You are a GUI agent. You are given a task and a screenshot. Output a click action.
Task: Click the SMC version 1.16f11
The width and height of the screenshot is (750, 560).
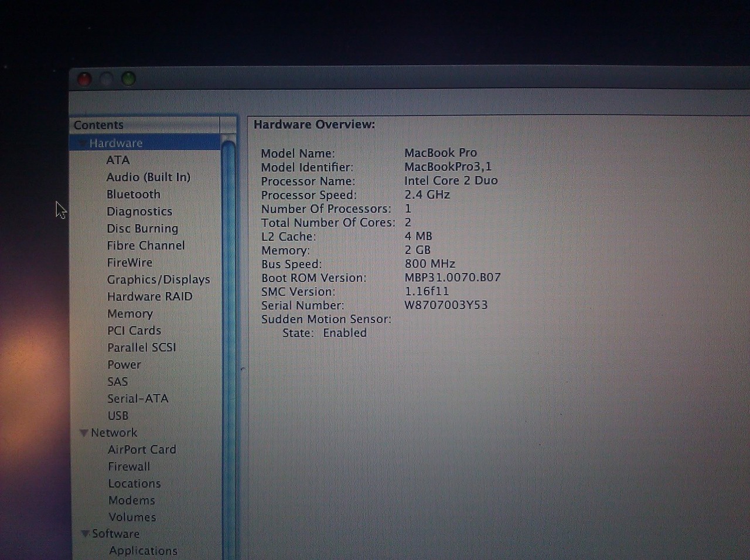coord(427,291)
